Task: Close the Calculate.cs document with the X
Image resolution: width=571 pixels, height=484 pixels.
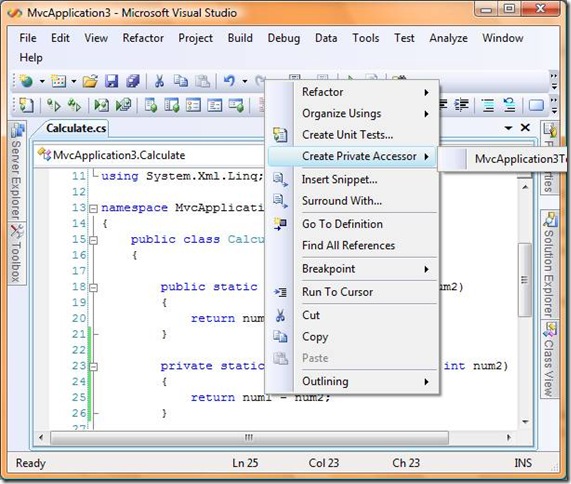Action: (x=525, y=127)
